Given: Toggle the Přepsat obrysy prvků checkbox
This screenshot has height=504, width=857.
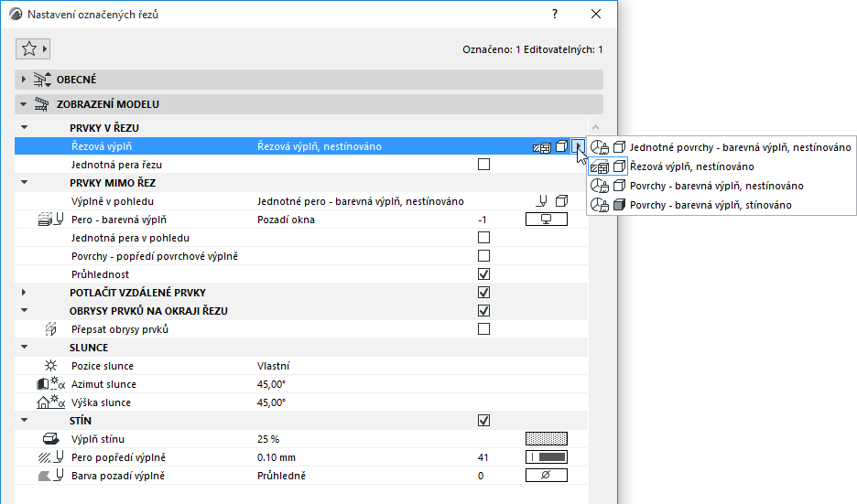Looking at the screenshot, I should [x=483, y=328].
